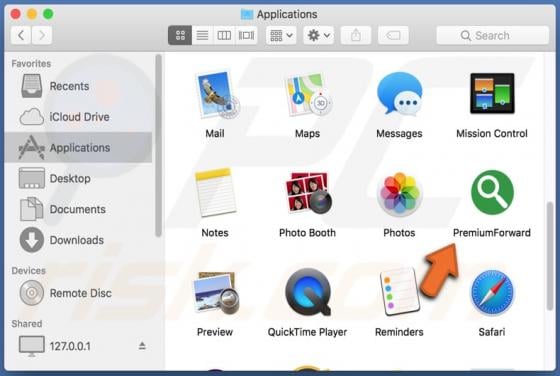The image size is (560, 376).
Task: Click the "PremiumForward" label text
Action: point(492,233)
